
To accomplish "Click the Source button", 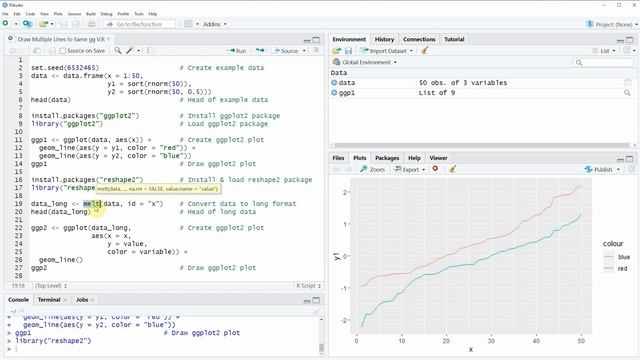I will [286, 51].
